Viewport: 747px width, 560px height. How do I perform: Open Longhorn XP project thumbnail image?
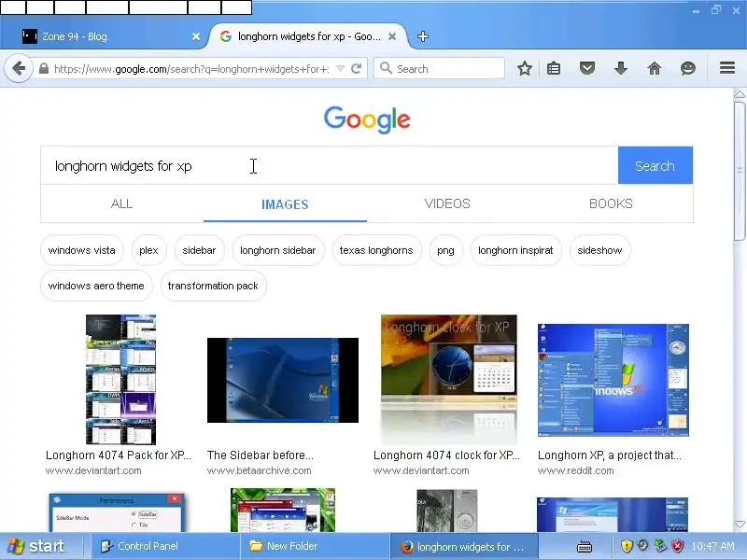613,380
